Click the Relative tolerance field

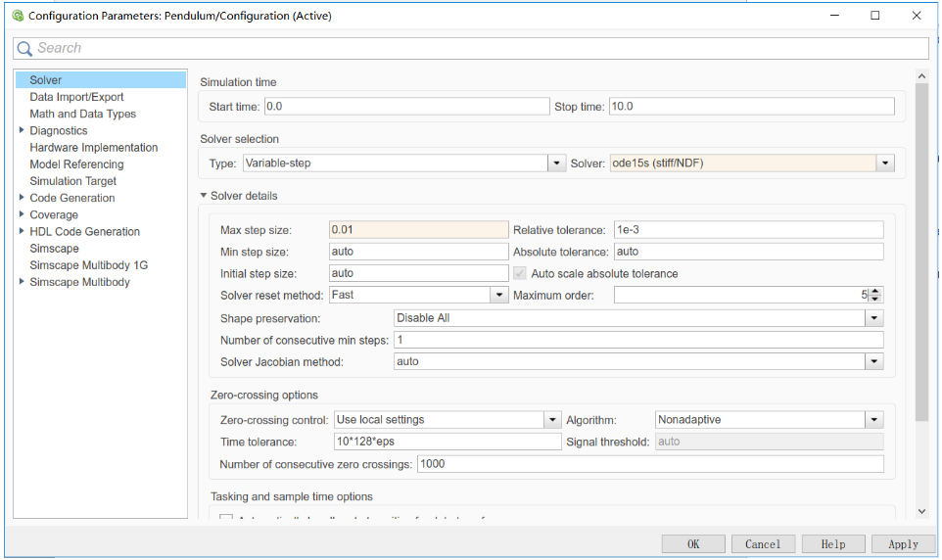pos(748,229)
